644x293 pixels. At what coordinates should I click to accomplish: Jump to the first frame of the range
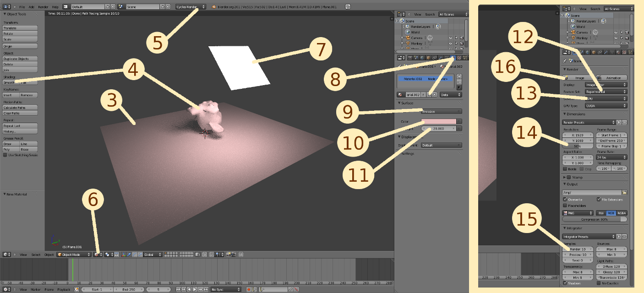click(179, 289)
